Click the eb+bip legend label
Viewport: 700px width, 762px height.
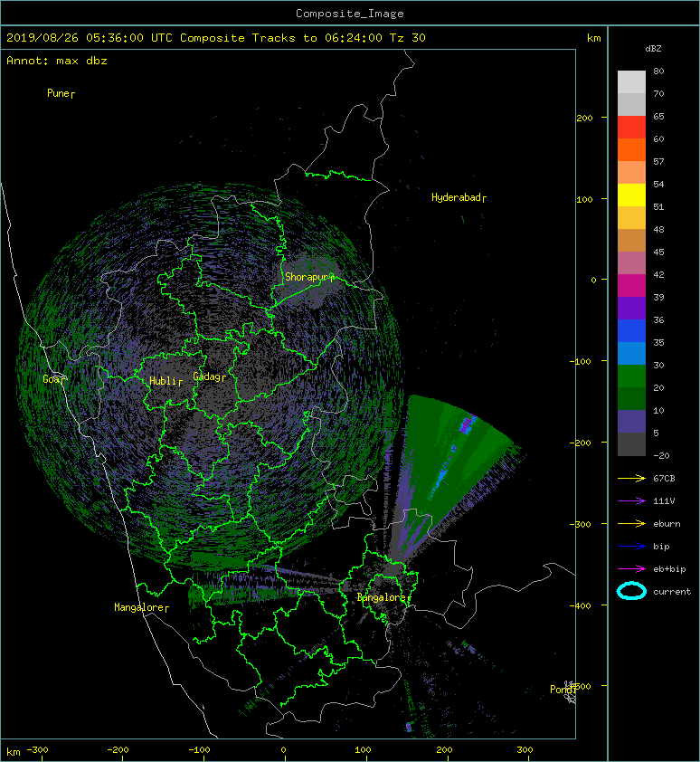pyautogui.click(x=669, y=569)
